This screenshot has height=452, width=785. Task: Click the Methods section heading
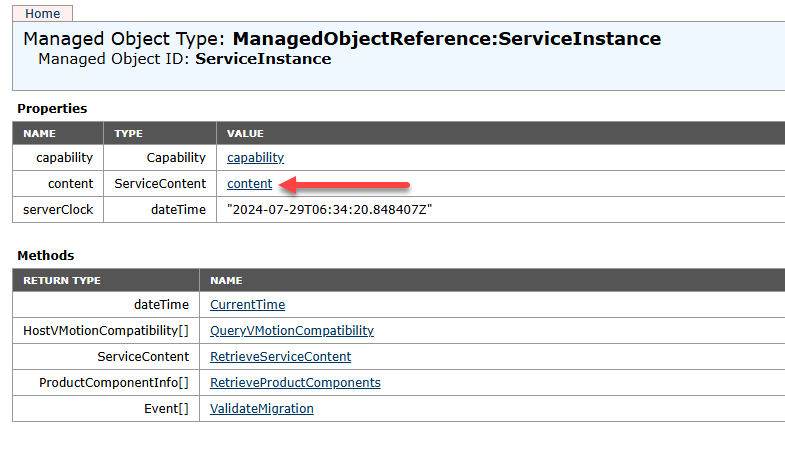tap(45, 256)
